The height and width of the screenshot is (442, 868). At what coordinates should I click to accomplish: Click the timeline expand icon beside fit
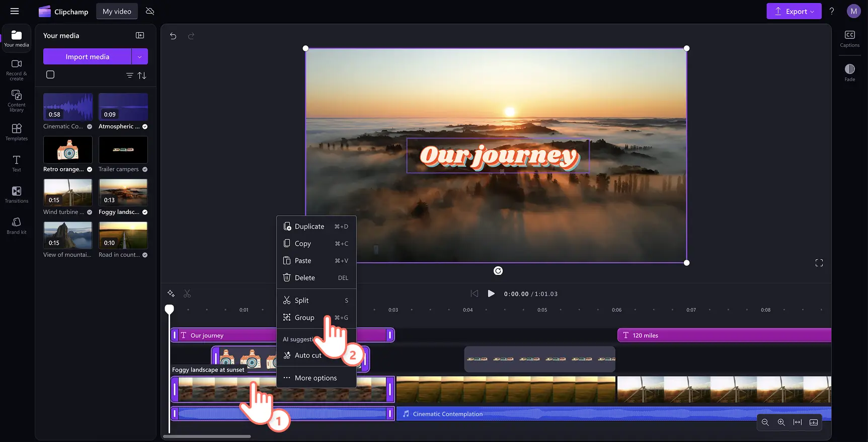click(x=814, y=422)
